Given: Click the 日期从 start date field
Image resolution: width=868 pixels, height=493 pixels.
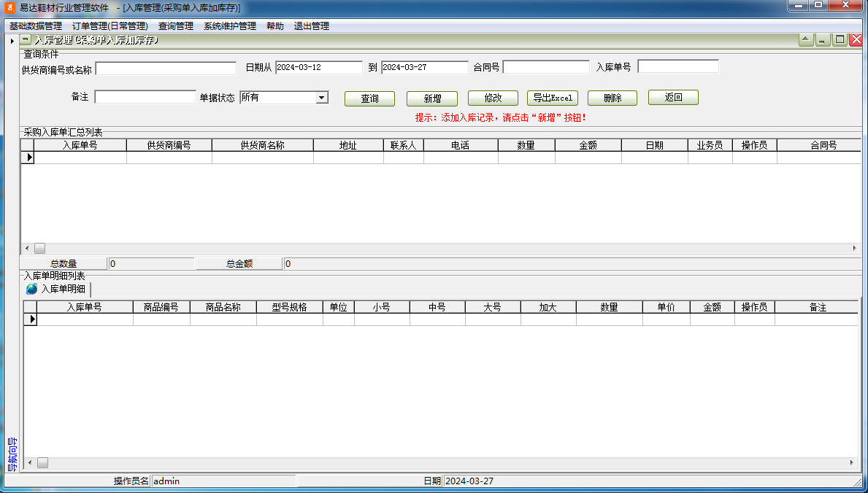Looking at the screenshot, I should tap(318, 67).
